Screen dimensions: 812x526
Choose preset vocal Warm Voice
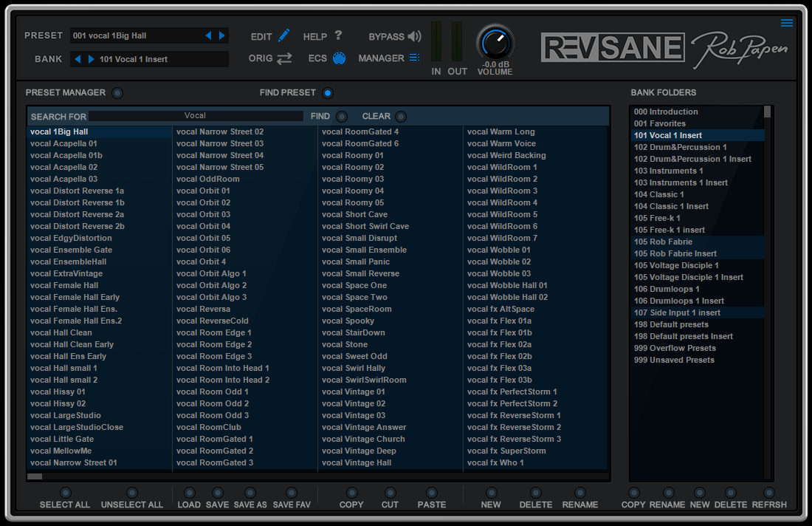click(x=536, y=143)
